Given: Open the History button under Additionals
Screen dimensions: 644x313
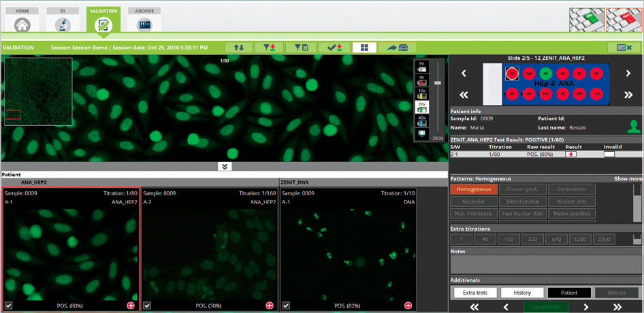Looking at the screenshot, I should click(522, 293).
